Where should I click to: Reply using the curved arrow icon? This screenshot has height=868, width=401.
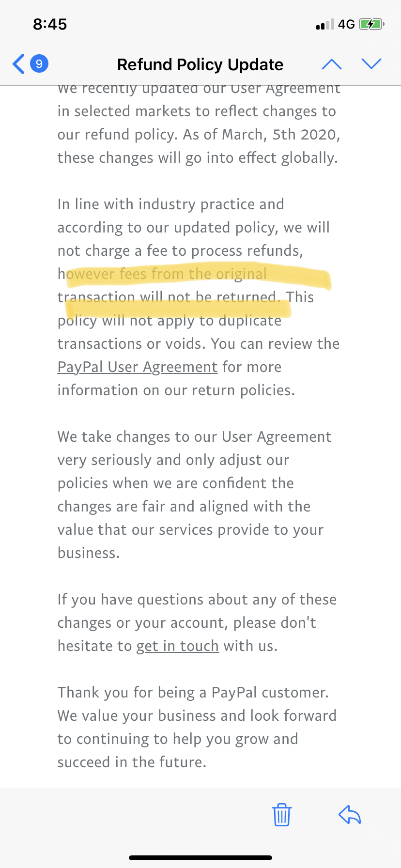click(350, 814)
